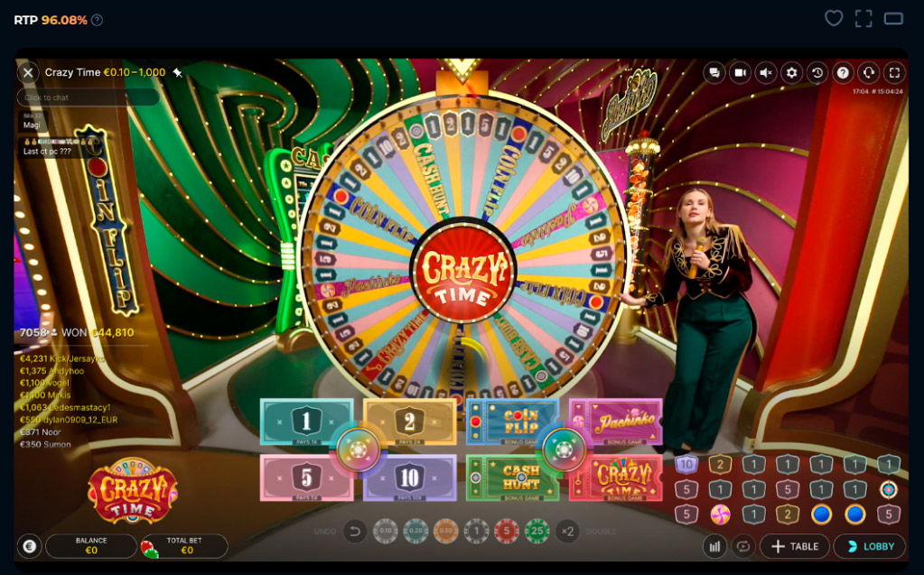The height and width of the screenshot is (575, 924).
Task: Click the undo bet arrow
Action: point(355,532)
